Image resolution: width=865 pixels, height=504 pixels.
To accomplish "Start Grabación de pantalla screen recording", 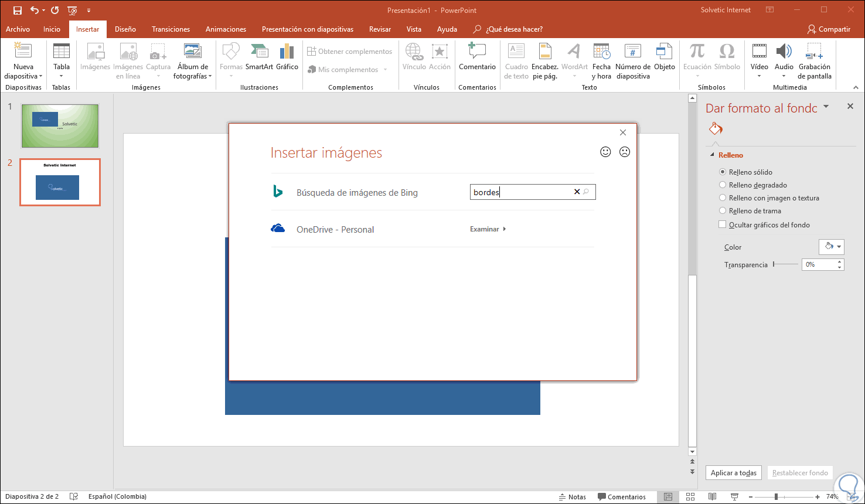I will 815,61.
